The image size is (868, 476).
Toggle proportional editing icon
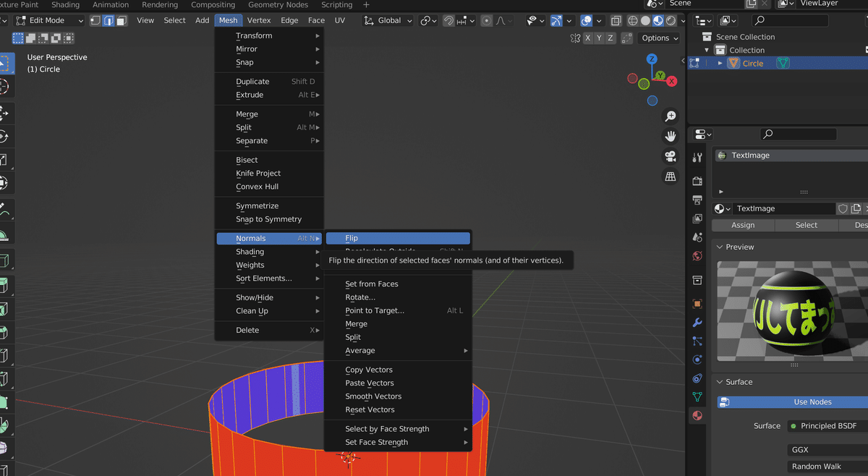pyautogui.click(x=486, y=20)
